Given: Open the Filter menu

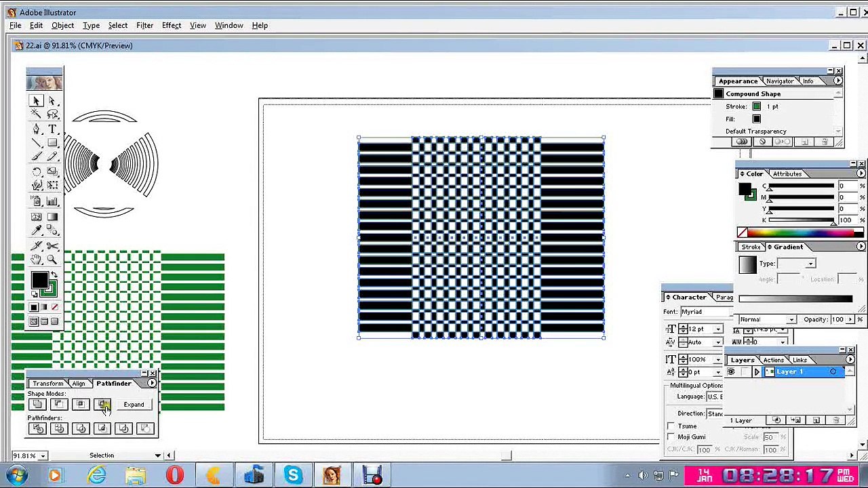Looking at the screenshot, I should [144, 26].
